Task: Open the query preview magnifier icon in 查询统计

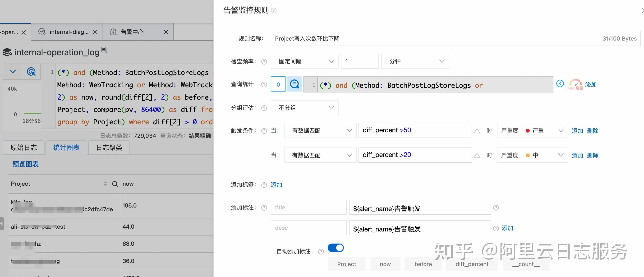Action: pyautogui.click(x=294, y=84)
